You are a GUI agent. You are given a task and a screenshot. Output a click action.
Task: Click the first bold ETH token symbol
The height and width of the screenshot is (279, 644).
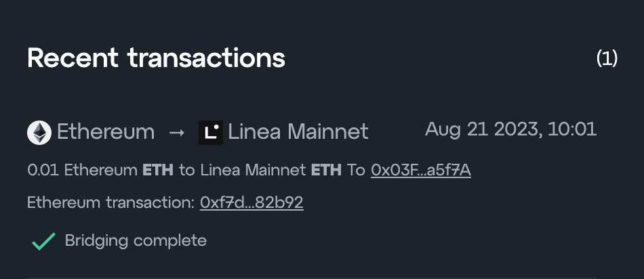pyautogui.click(x=158, y=170)
